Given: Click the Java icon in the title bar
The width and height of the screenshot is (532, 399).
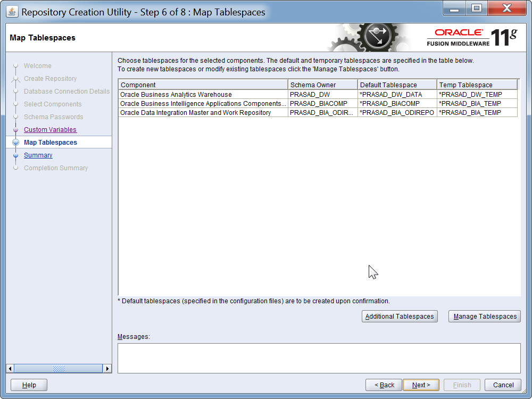Looking at the screenshot, I should (x=12, y=12).
